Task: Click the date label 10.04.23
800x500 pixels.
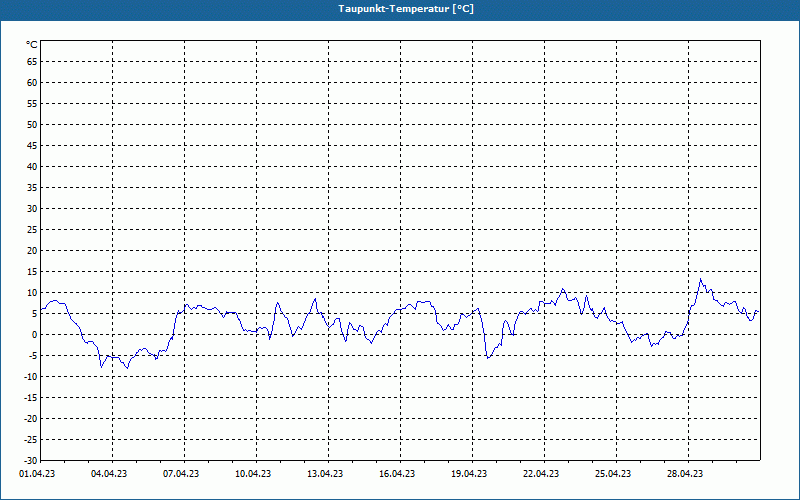Action: [x=253, y=474]
